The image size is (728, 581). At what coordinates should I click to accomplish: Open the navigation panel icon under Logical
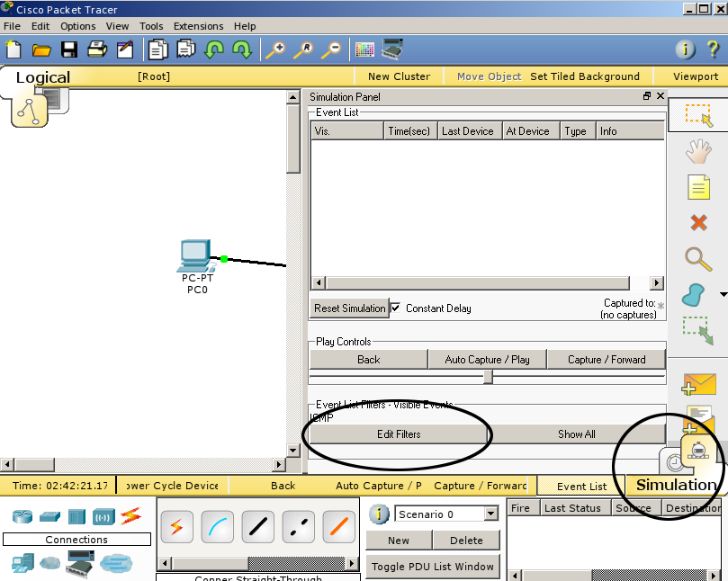pos(30,111)
